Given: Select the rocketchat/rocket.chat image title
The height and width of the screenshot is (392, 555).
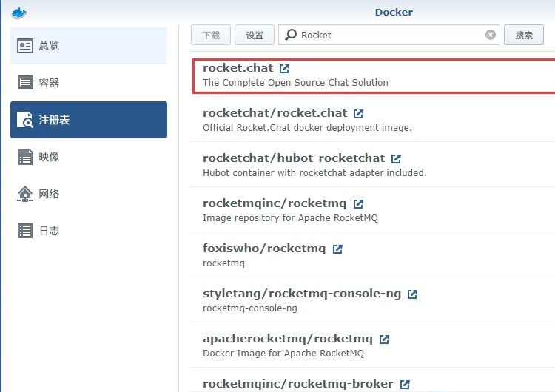Looking at the screenshot, I should click(x=275, y=113).
